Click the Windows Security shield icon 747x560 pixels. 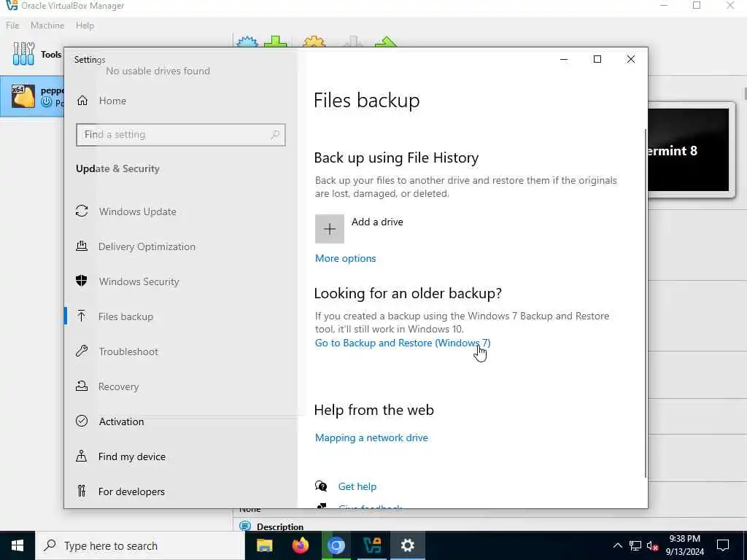(82, 281)
